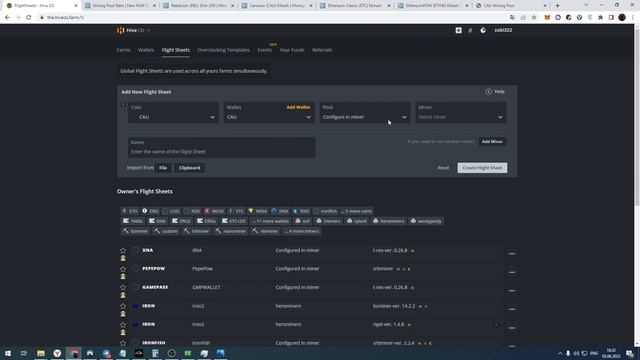Expand the '11 more wallets' filter
The height and width of the screenshot is (360, 640).
pos(270,221)
